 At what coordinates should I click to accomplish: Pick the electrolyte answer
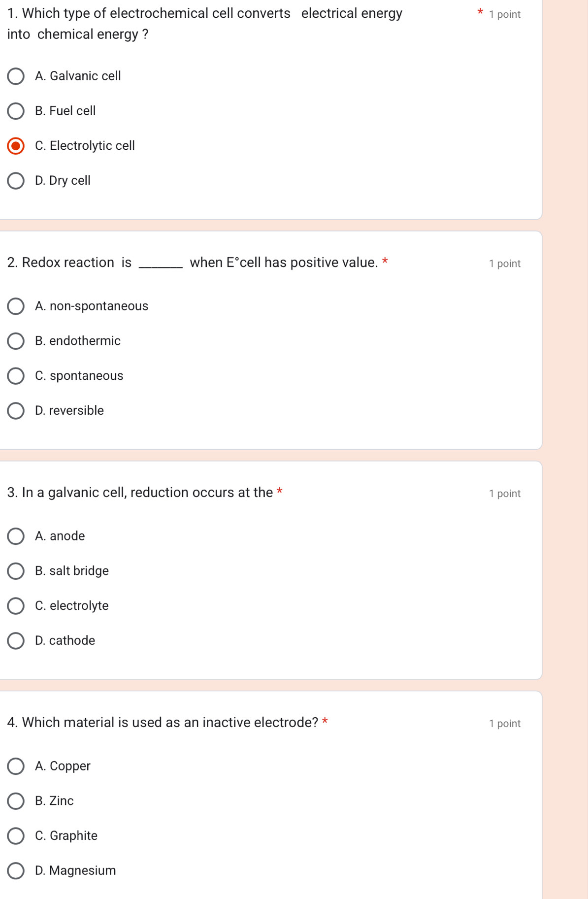(16, 606)
